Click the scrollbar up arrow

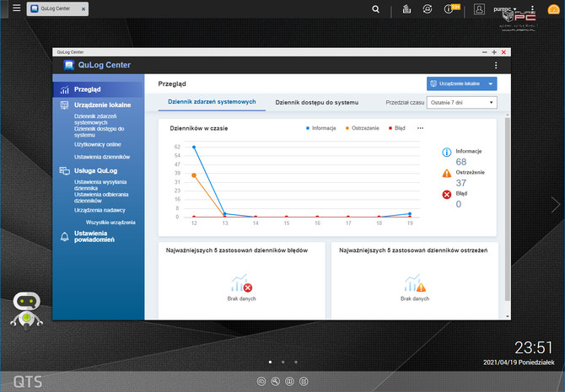tap(508, 115)
